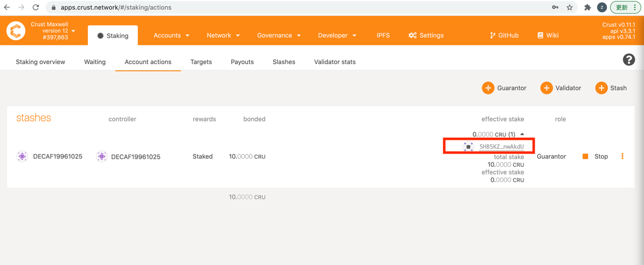The width and height of the screenshot is (644, 265).
Task: Bookmark the page with the star icon
Action: [570, 8]
